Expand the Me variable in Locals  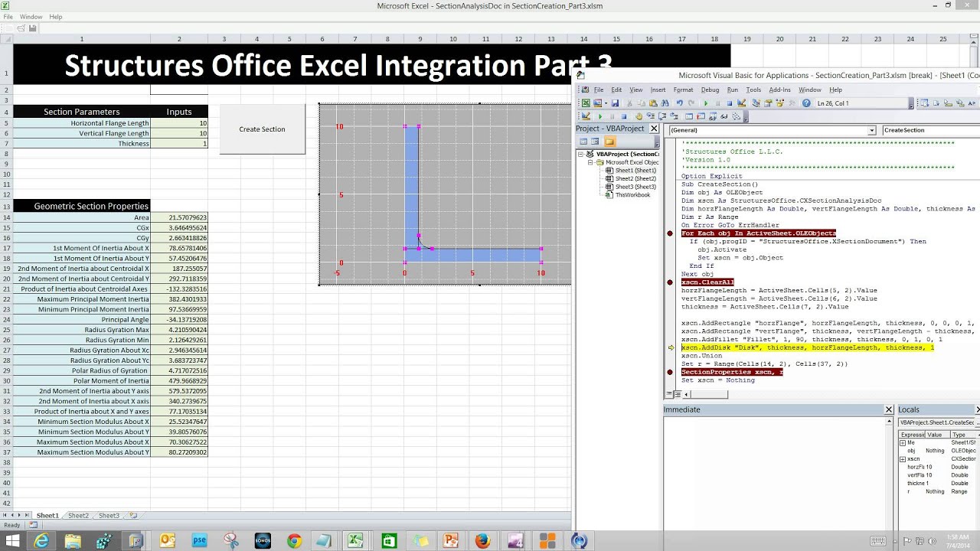click(x=903, y=442)
